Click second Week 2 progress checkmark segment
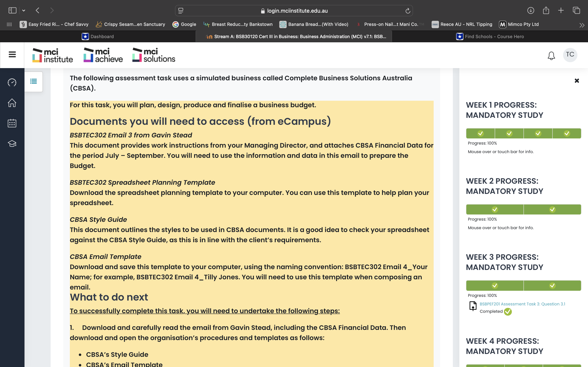This screenshot has height=367, width=588. [552, 209]
